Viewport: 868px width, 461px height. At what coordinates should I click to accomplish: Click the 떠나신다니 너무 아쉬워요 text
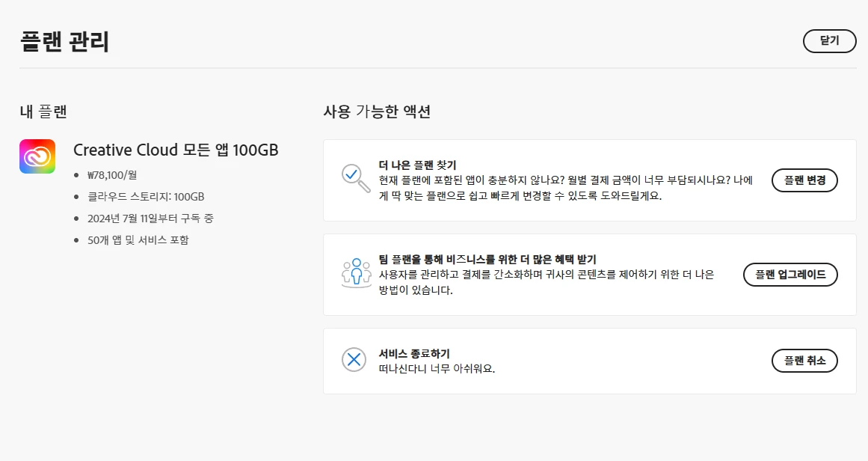[437, 368]
